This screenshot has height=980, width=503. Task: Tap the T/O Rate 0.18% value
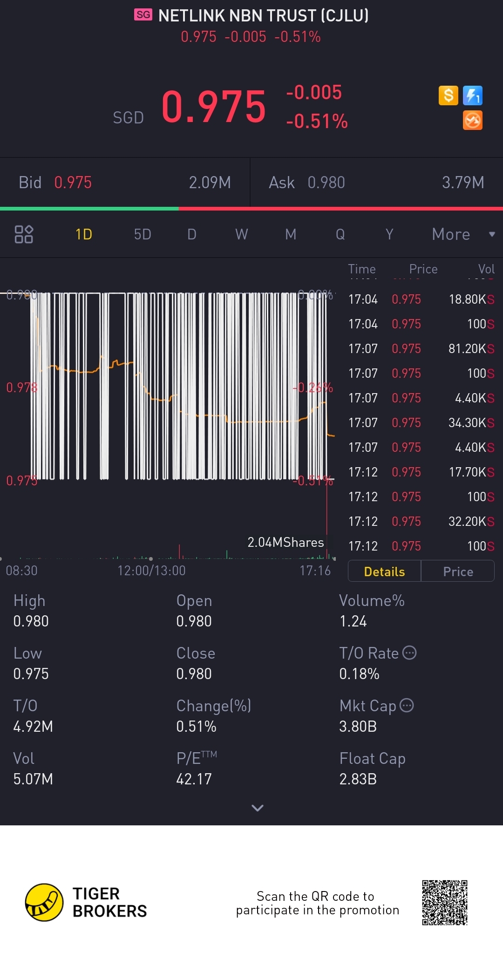tap(359, 674)
